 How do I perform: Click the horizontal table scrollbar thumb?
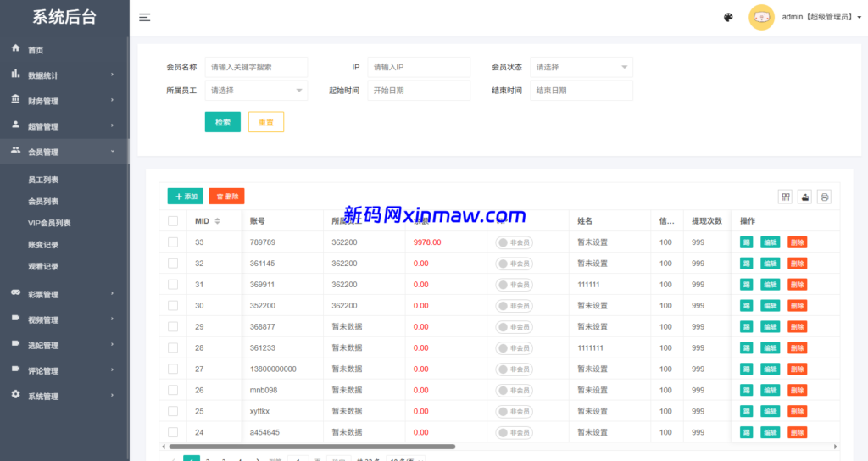click(312, 447)
